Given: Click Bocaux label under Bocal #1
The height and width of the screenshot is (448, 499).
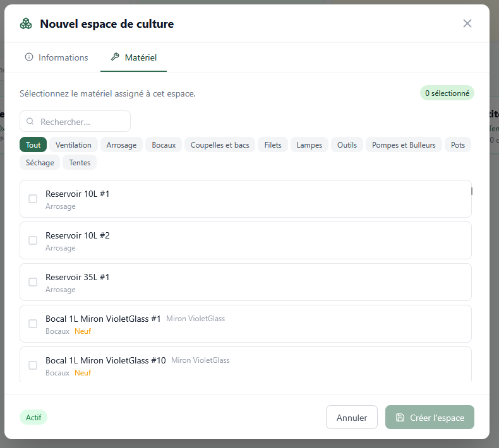Looking at the screenshot, I should click(57, 331).
